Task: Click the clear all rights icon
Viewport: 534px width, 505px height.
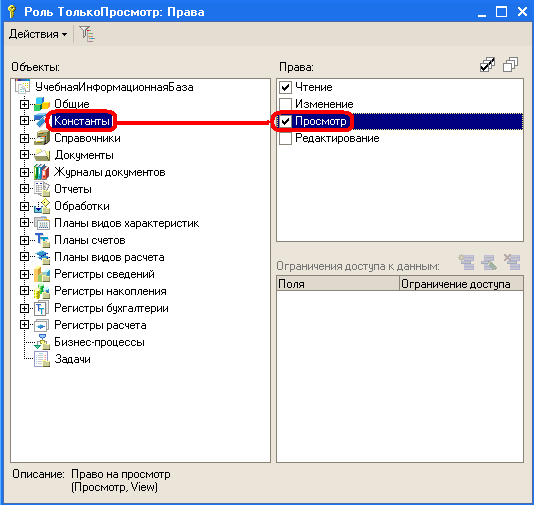Action: (511, 65)
